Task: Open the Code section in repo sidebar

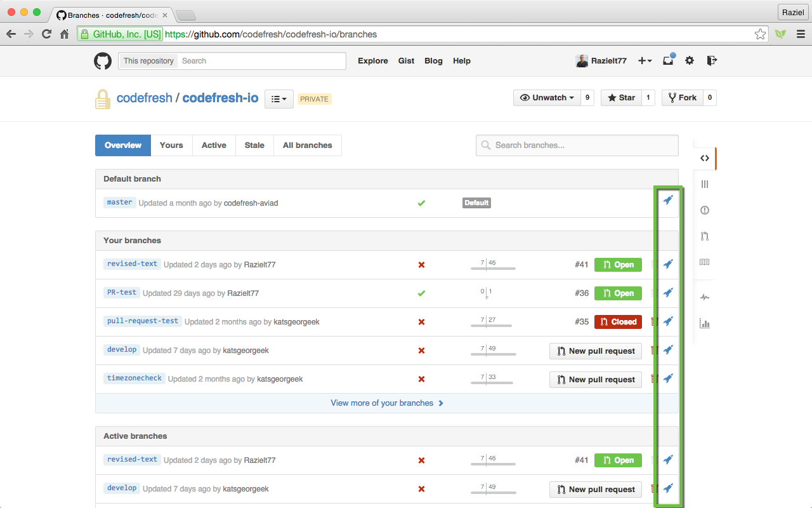Action: tap(705, 158)
